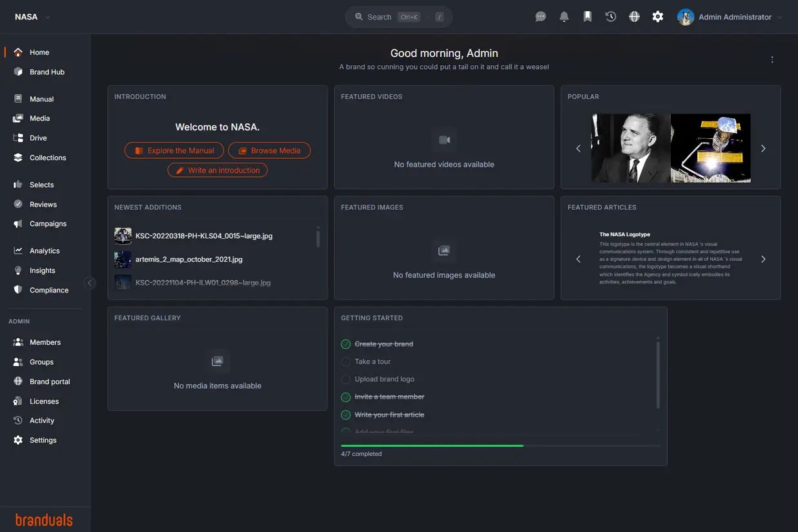
Task: Open the recent history clock icon
Action: (x=611, y=17)
